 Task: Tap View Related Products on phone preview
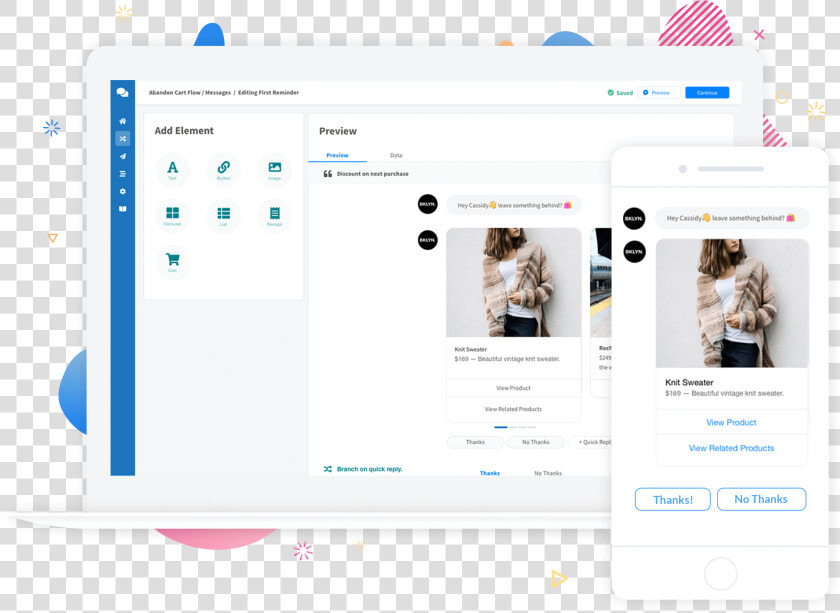pyautogui.click(x=731, y=448)
